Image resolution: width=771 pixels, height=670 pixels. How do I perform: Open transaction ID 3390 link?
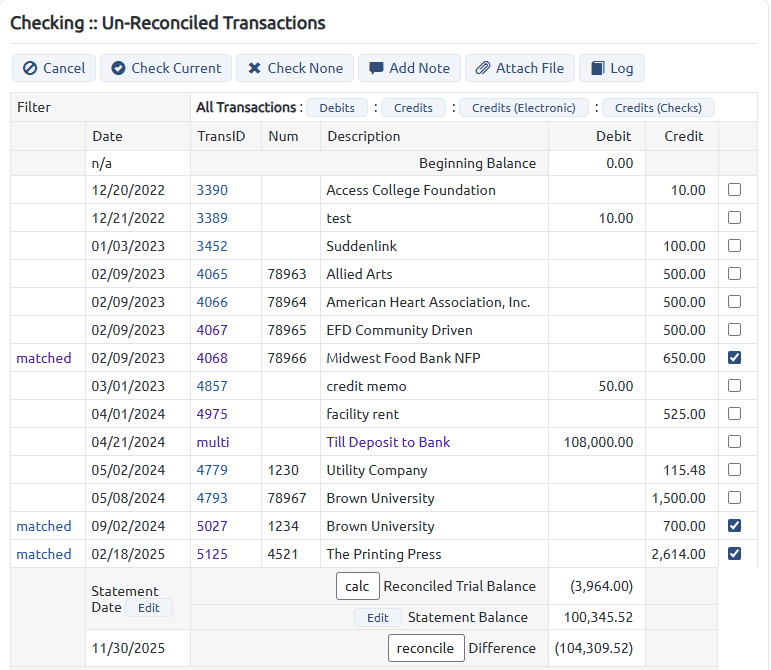tap(212, 190)
